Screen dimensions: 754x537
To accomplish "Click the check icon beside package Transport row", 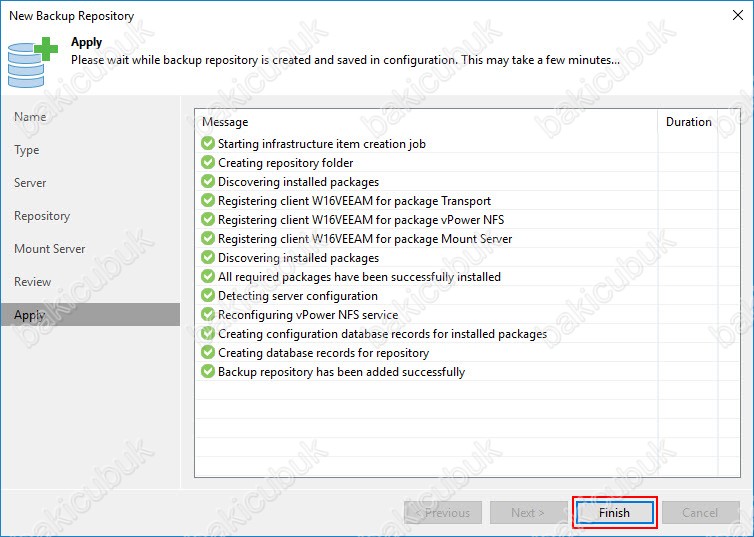I will 208,200.
